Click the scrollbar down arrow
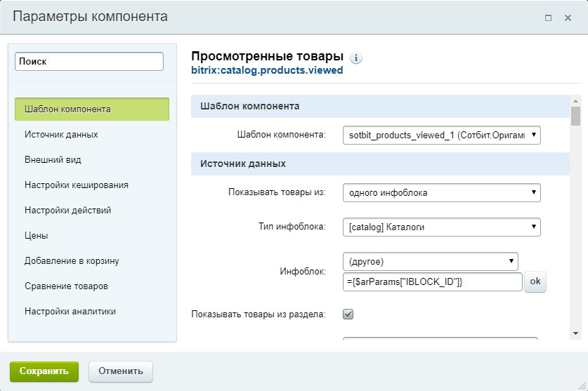The image size is (588, 391). click(x=575, y=333)
